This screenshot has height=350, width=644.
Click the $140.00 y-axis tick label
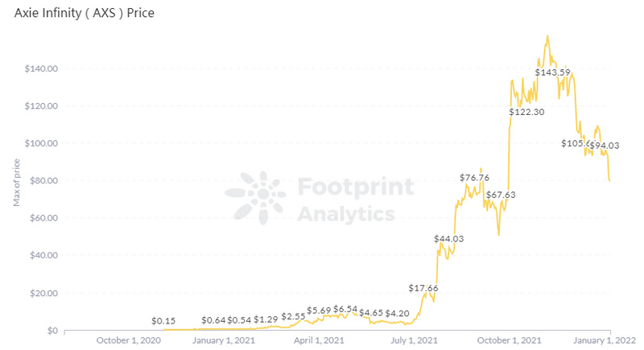41,68
